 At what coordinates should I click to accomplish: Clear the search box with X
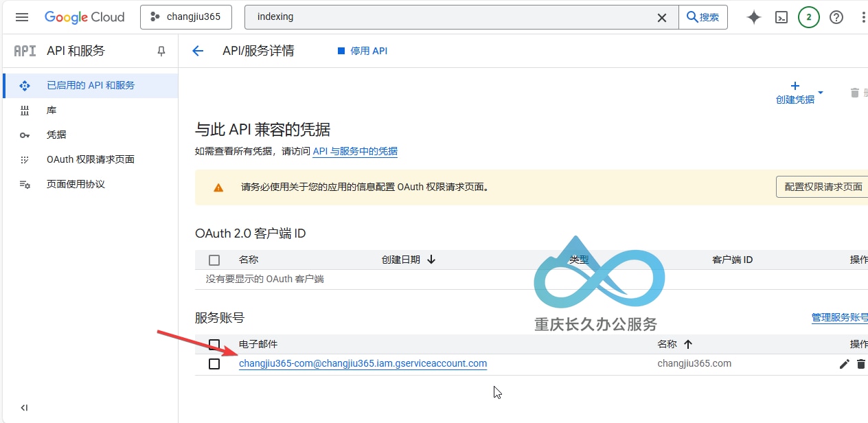(x=662, y=17)
